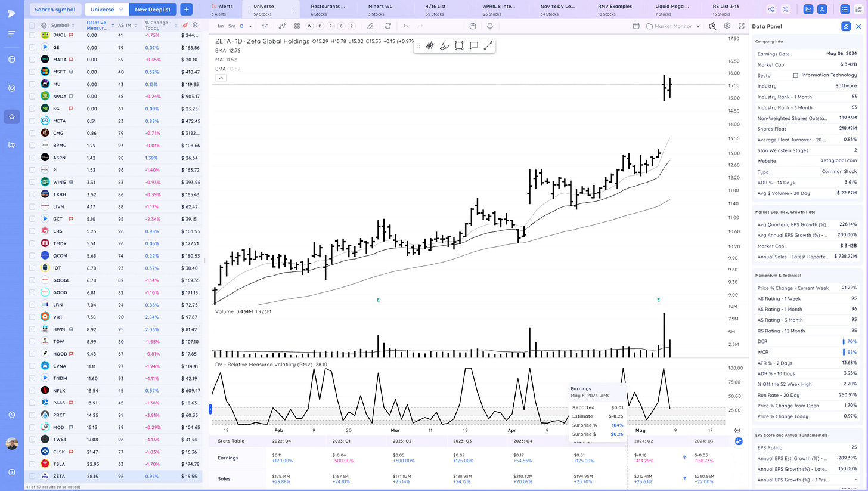Image resolution: width=868 pixels, height=491 pixels.
Task: Click the fullscreen chart icon
Action: point(742,26)
